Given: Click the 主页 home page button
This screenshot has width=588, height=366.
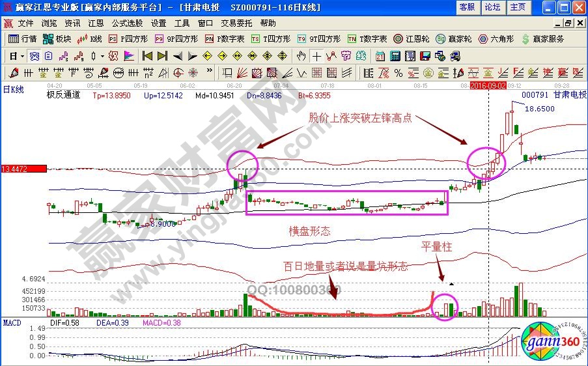Looking at the screenshot, I should (518, 7).
